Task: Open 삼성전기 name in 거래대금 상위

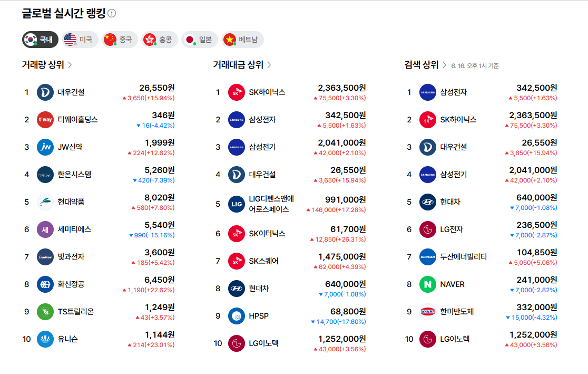Action: click(x=262, y=147)
